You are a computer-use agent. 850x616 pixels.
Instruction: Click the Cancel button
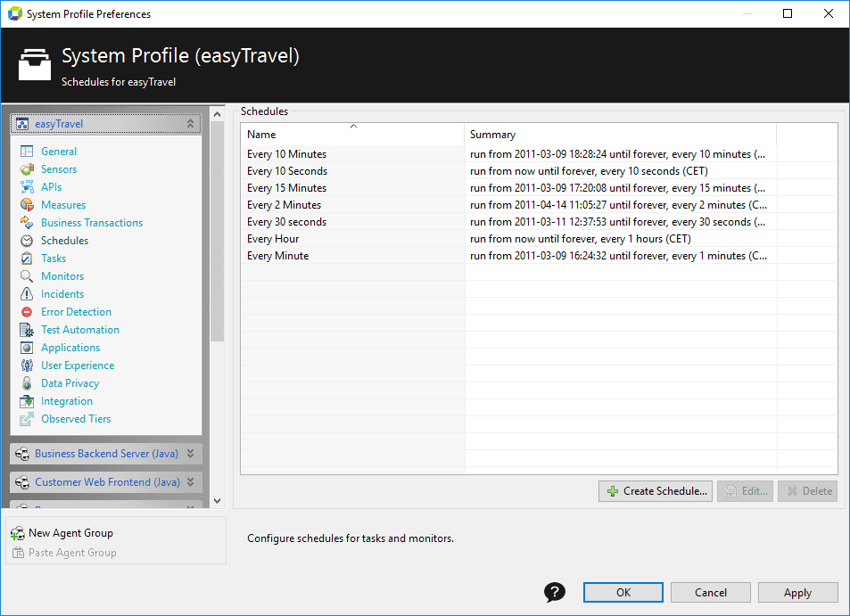pos(711,593)
